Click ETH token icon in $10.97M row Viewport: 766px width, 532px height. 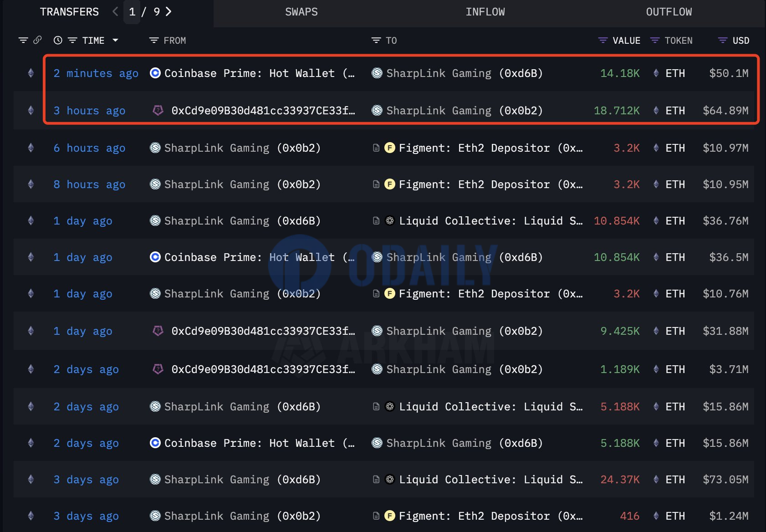[x=656, y=148]
